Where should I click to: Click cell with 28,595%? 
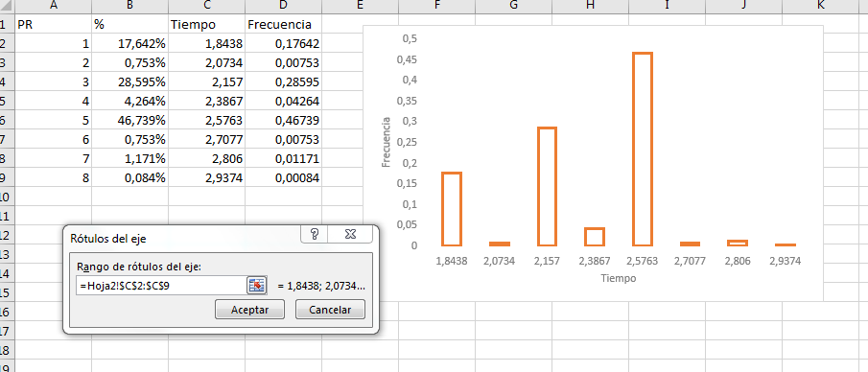tap(130, 81)
